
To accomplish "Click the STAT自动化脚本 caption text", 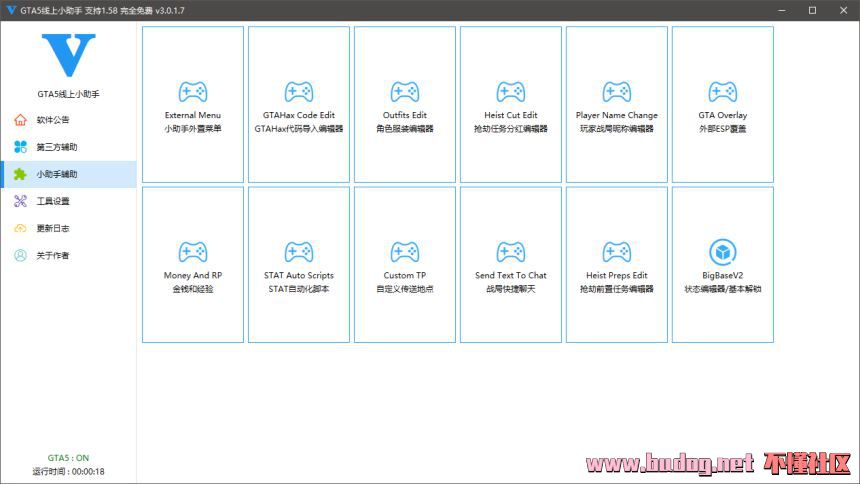I will [298, 289].
